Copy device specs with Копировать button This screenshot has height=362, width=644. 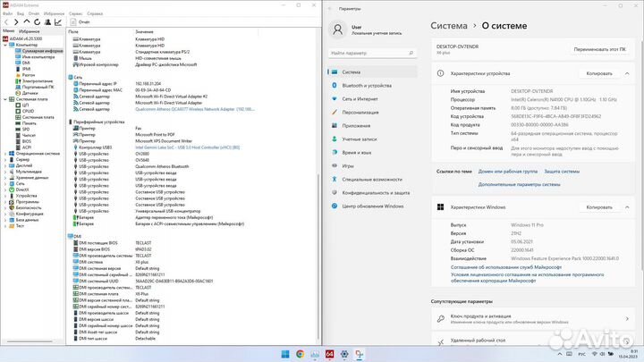(598, 73)
